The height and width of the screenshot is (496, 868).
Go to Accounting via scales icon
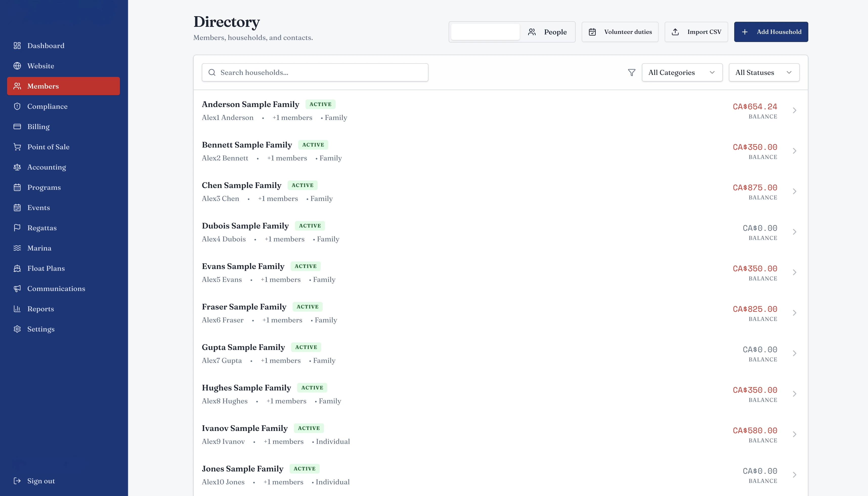[17, 167]
